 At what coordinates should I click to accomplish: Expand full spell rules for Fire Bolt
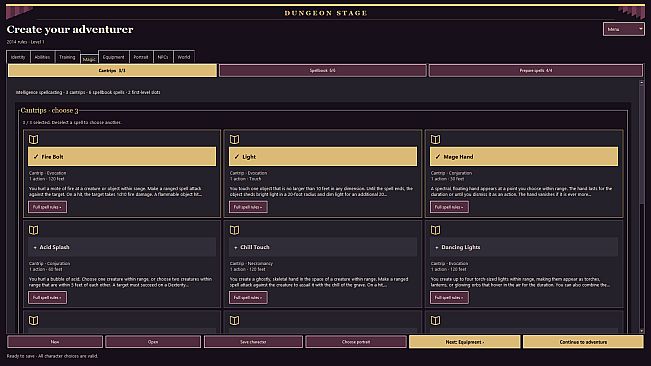pyautogui.click(x=47, y=207)
